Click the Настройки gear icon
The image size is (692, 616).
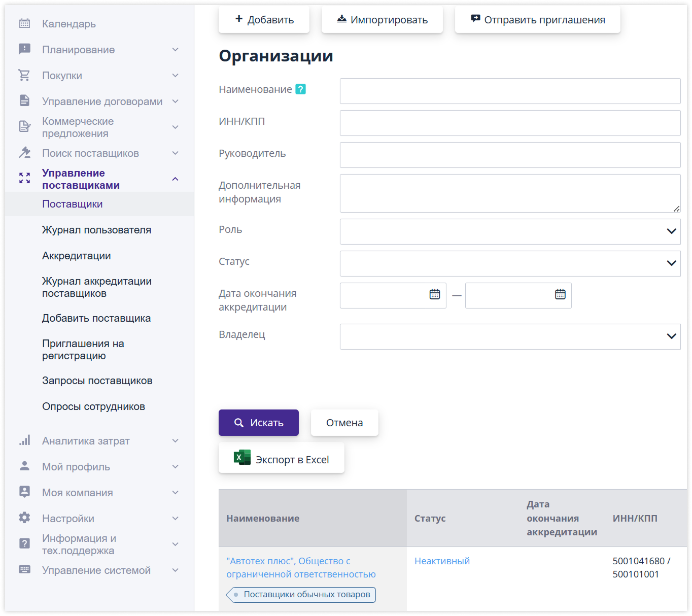coord(24,518)
